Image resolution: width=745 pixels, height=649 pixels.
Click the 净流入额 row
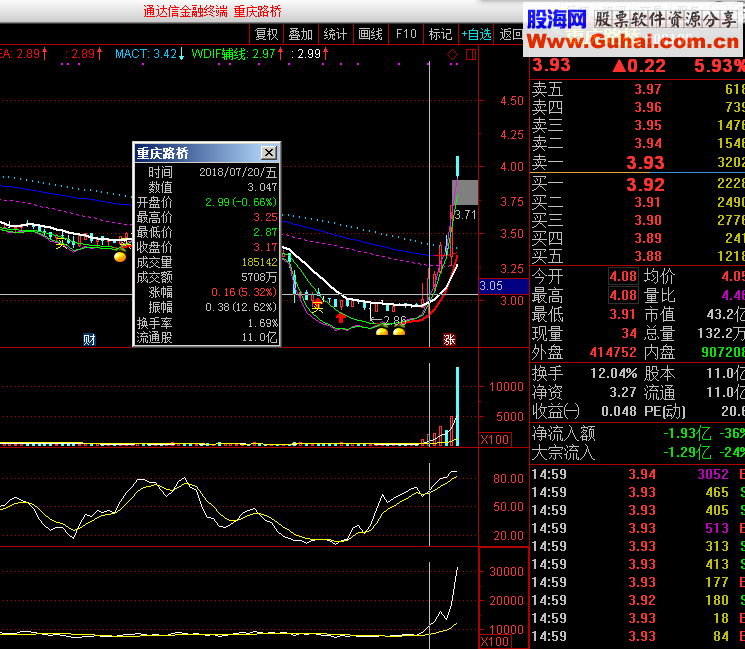coord(637,433)
